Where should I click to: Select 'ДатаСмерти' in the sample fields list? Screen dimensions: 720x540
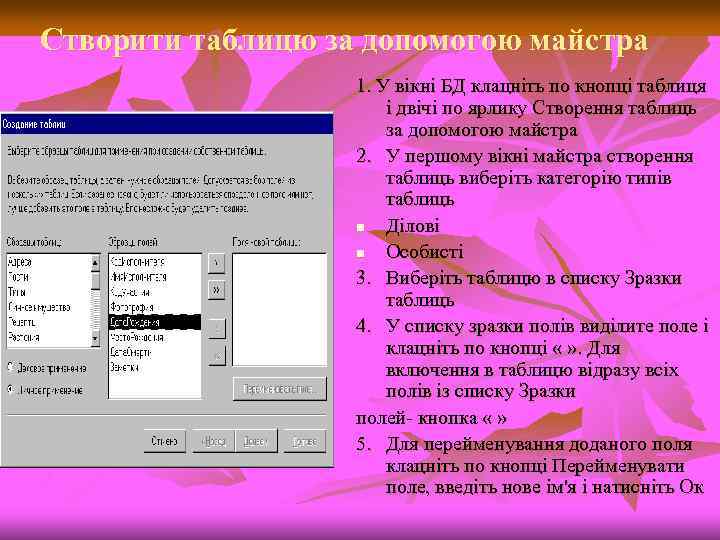click(x=130, y=353)
